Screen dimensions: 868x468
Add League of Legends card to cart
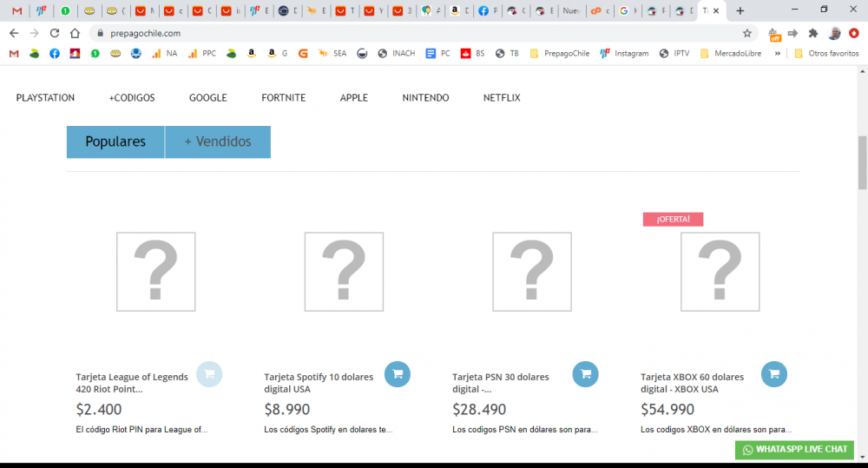tap(209, 374)
